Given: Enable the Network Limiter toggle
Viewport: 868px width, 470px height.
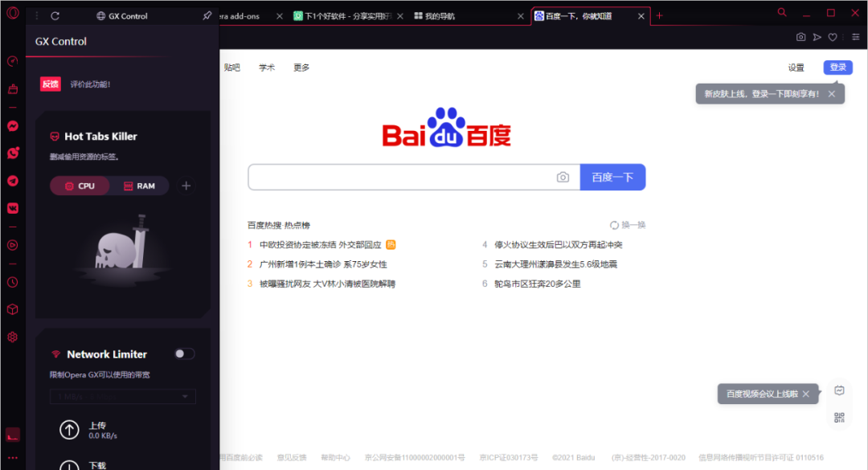Looking at the screenshot, I should tap(183, 354).
